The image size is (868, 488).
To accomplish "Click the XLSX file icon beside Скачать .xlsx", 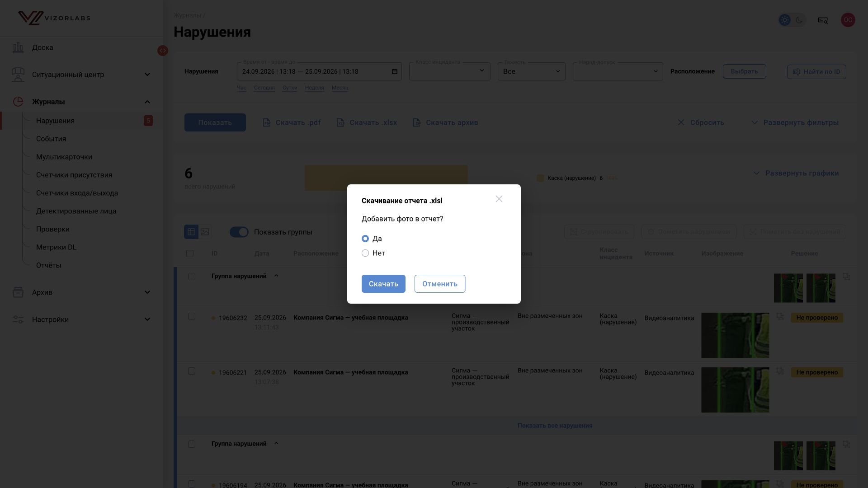I will (x=340, y=122).
